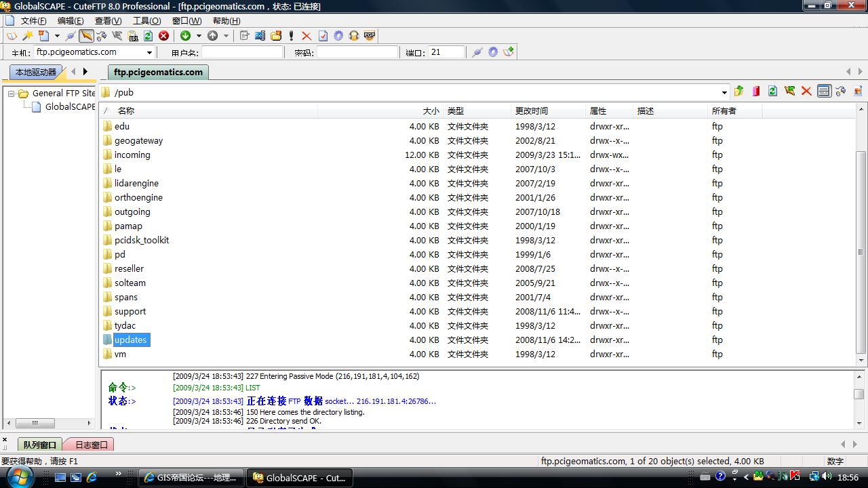
Task: Click the green Refresh icon in main toolbar
Action: [x=148, y=36]
